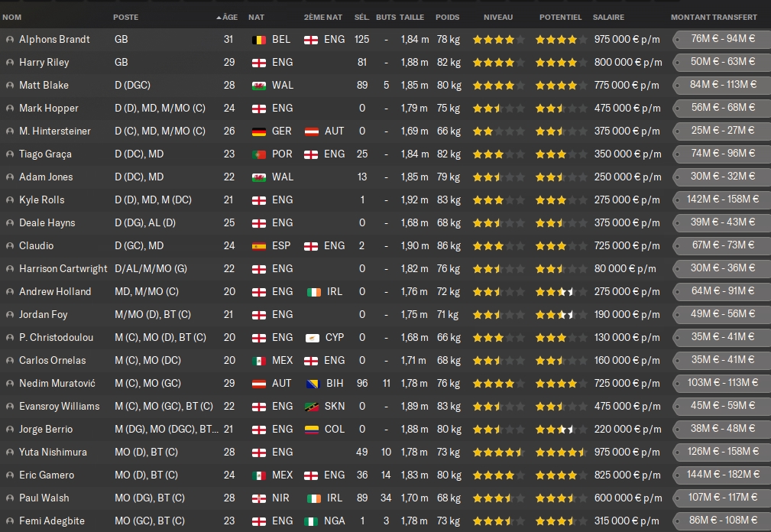The image size is (771, 532).
Task: Click Nigeria flag in Femi Adegbite's row
Action: click(x=311, y=521)
